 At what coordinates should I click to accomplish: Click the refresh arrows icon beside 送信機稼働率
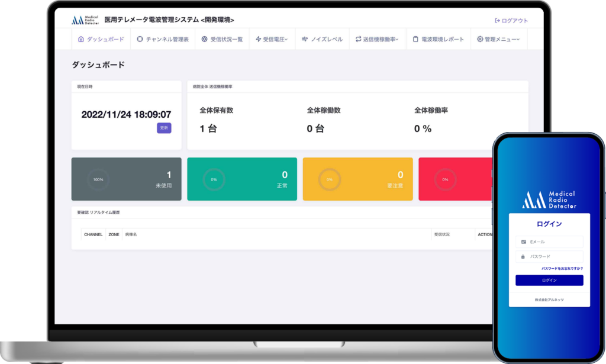pos(358,40)
